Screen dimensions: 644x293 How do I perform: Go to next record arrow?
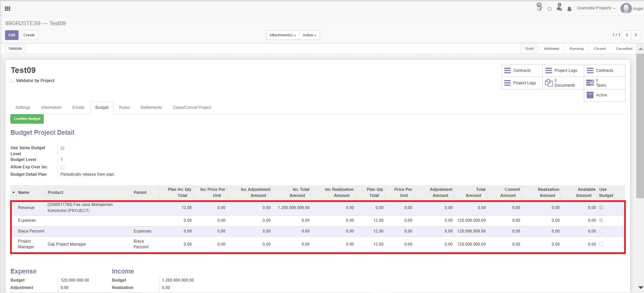[x=636, y=35]
